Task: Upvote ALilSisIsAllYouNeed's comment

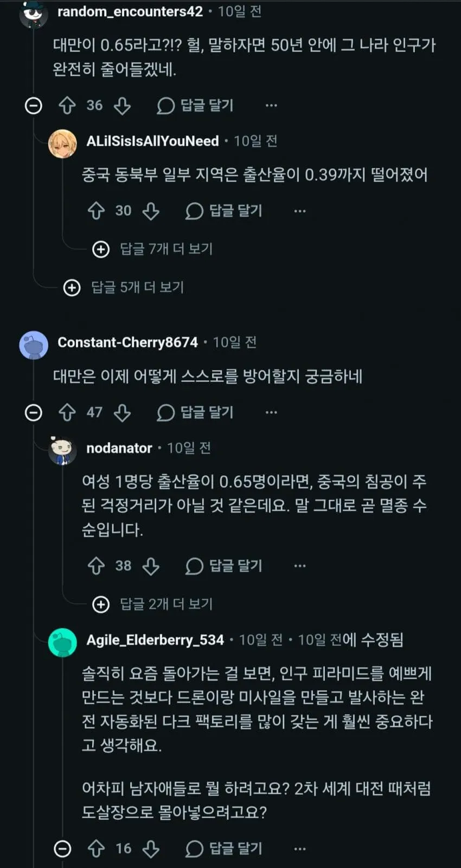Action: click(x=96, y=211)
